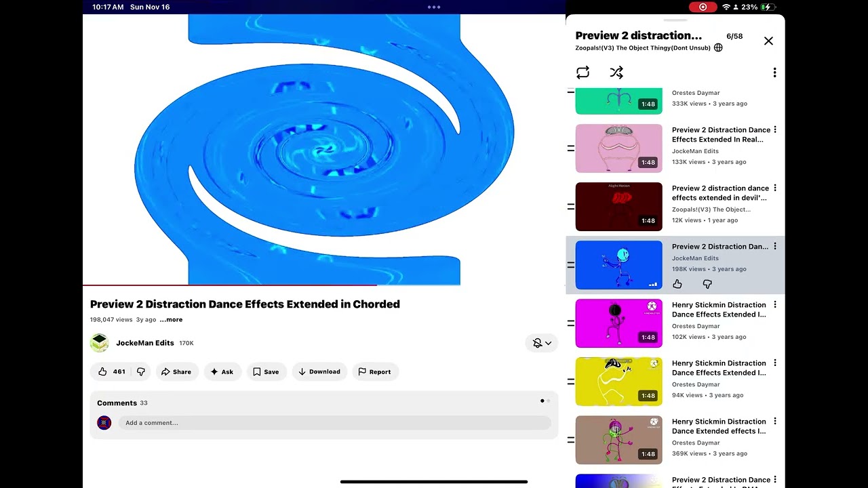
Task: Open options for Henry Stickmin 94K views video
Action: (775, 363)
